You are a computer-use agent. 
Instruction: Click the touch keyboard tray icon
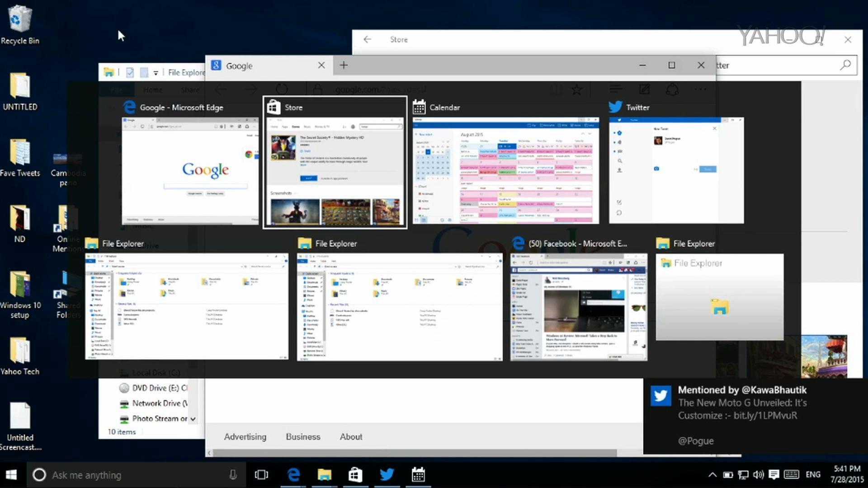pos(791,474)
